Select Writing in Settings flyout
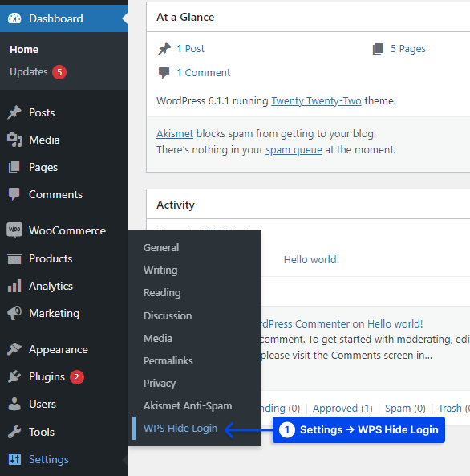Image resolution: width=470 pixels, height=476 pixels. [x=160, y=271]
